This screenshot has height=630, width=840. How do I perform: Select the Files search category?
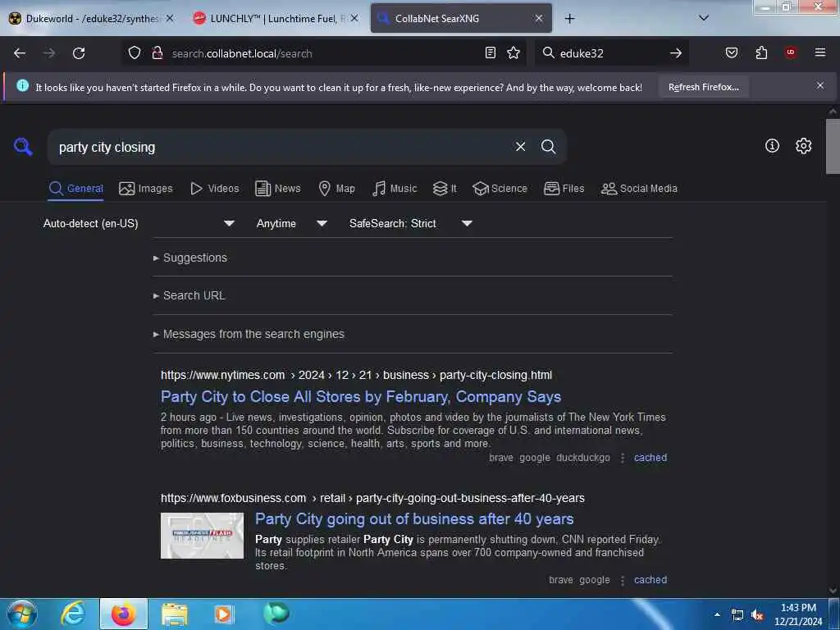[564, 189]
